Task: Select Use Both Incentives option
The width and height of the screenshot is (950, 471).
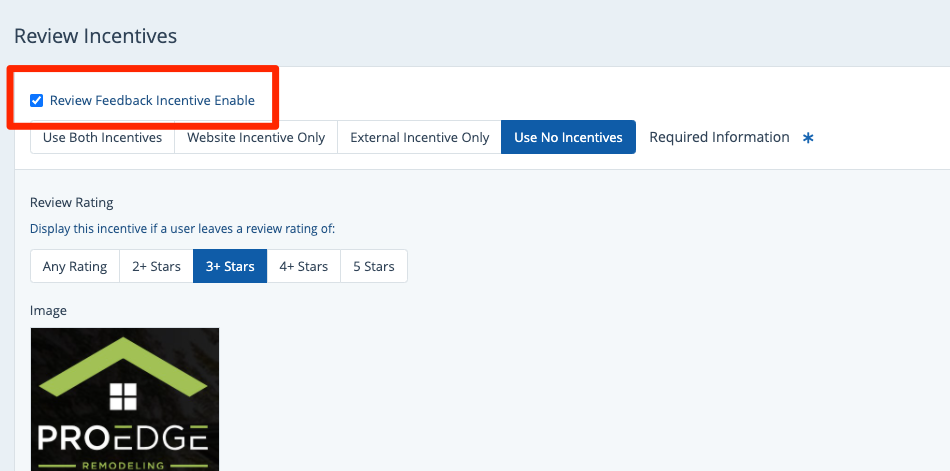Action: (102, 138)
